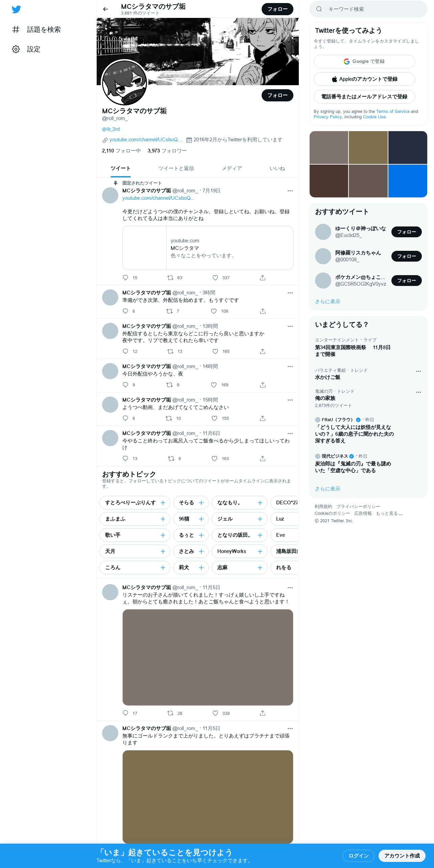Image resolution: width=434 pixels, height=868 pixels.
Task: Retweet the 3時間 tweet showing 7
Action: [169, 311]
